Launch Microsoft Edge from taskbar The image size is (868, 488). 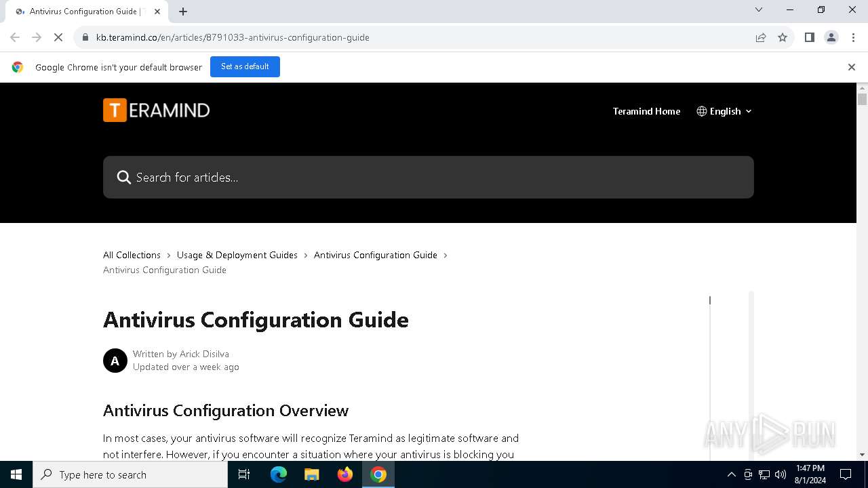pyautogui.click(x=279, y=474)
